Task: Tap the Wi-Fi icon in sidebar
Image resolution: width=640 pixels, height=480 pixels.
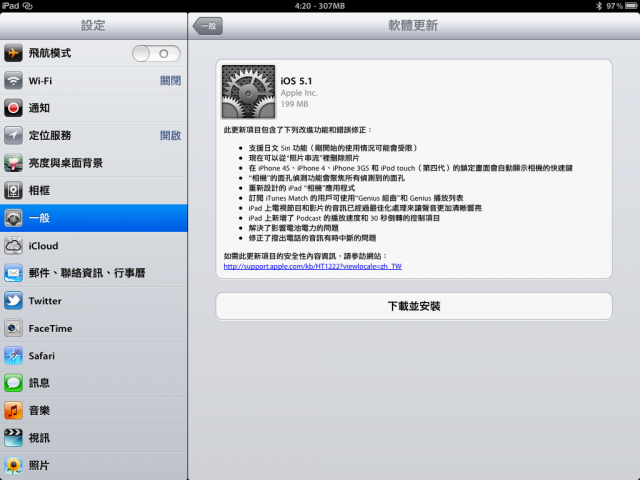Action: pos(13,80)
